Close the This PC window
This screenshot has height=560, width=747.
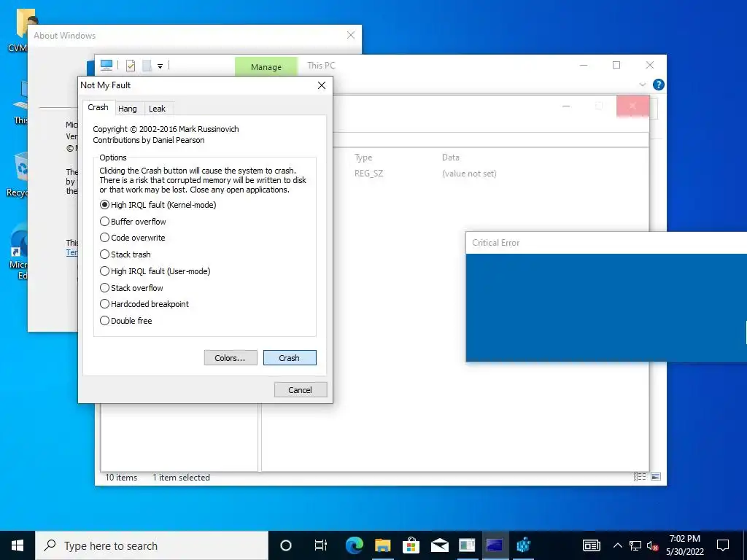point(650,65)
